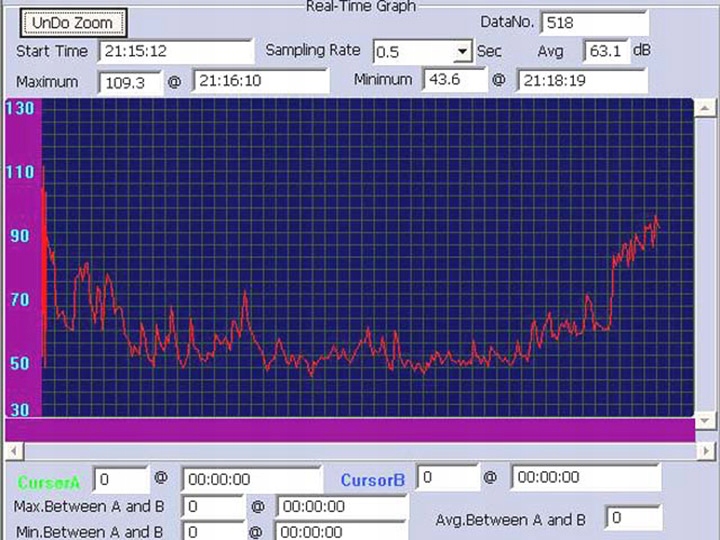Select the Maximum value field showing 109.3

131,82
